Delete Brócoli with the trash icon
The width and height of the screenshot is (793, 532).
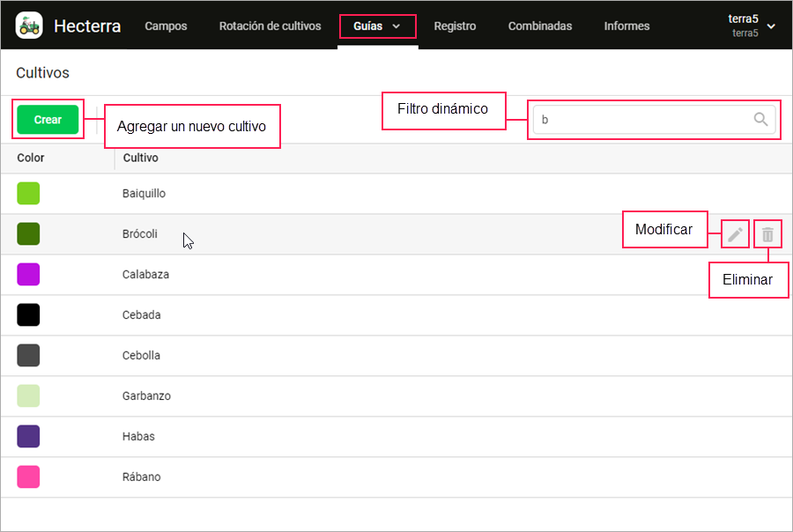click(767, 234)
